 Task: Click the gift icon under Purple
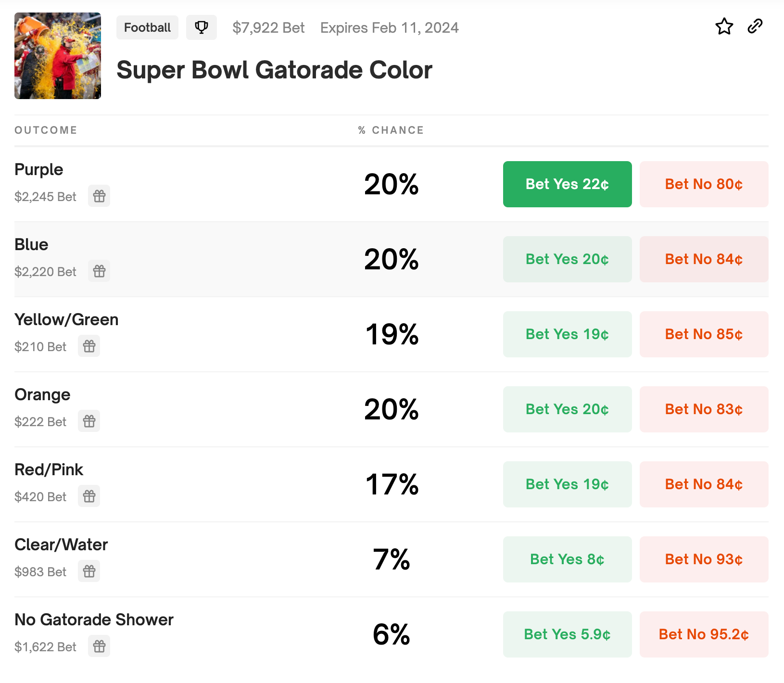tap(99, 196)
